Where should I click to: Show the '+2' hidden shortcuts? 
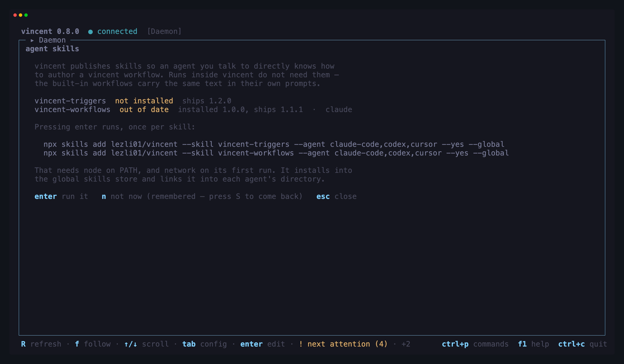click(x=406, y=344)
